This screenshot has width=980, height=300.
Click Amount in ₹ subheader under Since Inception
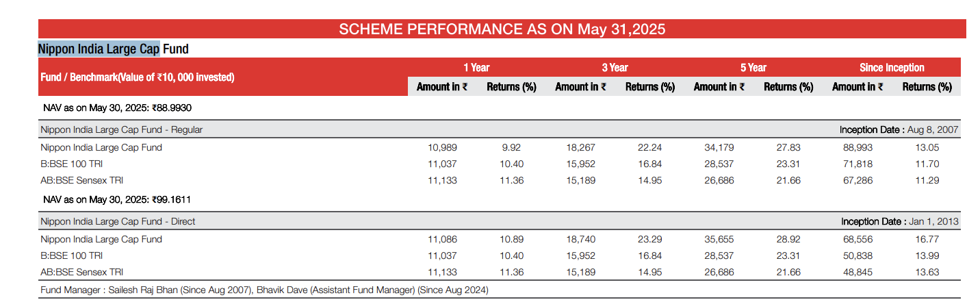pyautogui.click(x=857, y=87)
